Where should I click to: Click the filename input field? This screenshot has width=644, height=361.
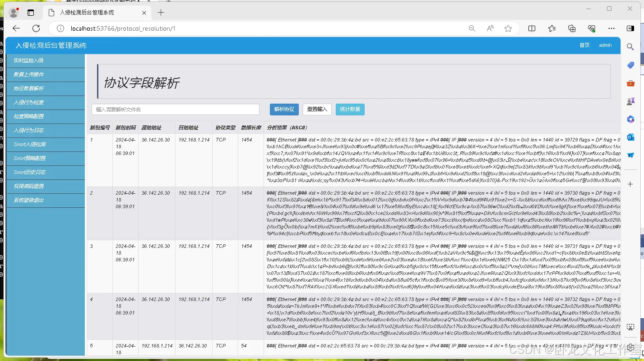pyautogui.click(x=175, y=109)
